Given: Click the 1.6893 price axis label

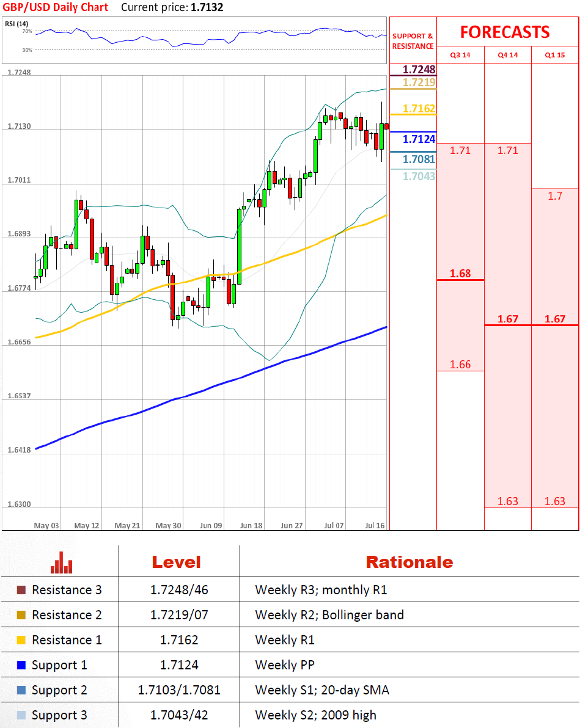Looking at the screenshot, I should [19, 234].
